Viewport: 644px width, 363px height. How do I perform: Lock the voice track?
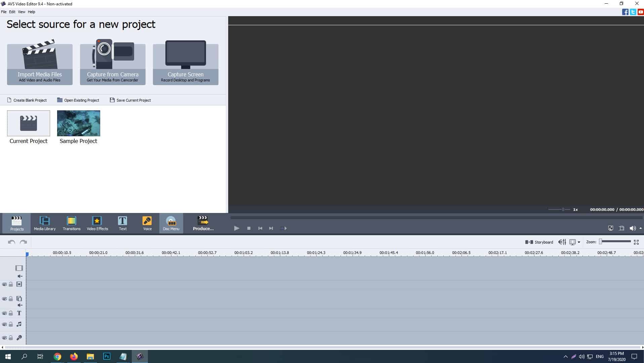[x=11, y=338]
